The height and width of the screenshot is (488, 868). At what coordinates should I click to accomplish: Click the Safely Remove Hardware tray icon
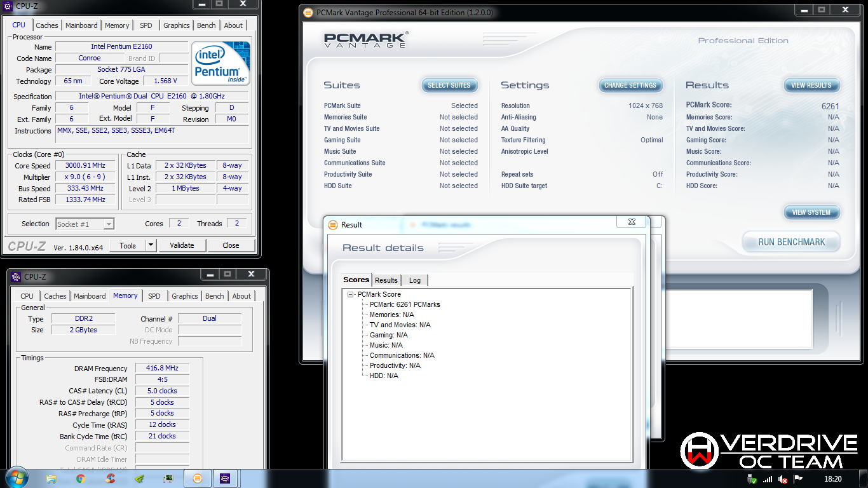point(752,479)
